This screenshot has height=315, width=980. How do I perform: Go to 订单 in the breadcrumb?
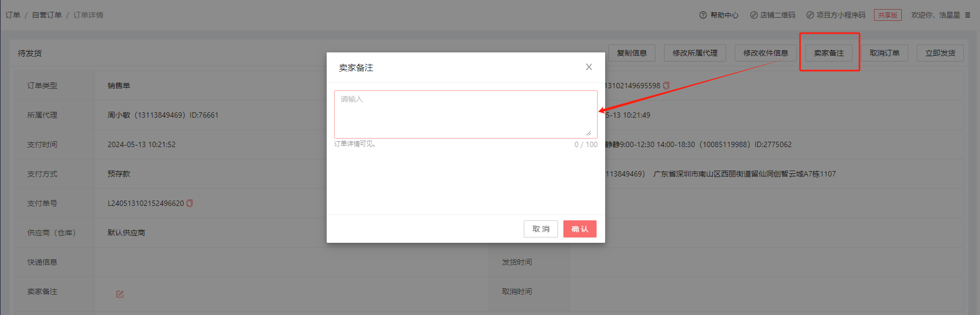13,15
